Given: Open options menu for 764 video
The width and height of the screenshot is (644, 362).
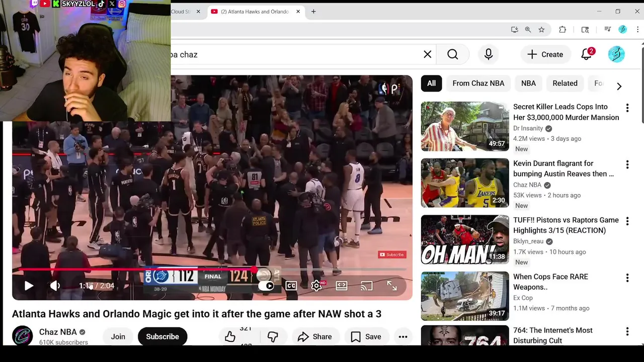Looking at the screenshot, I should [627, 331].
